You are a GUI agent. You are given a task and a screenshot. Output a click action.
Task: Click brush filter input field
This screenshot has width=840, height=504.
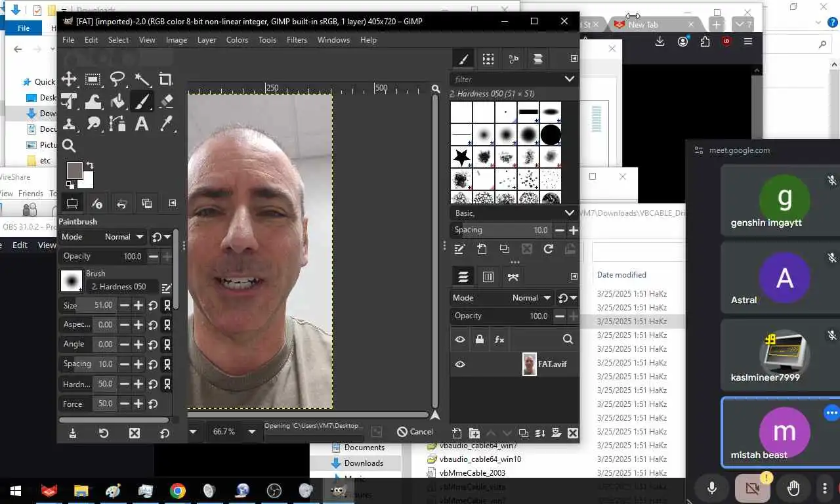pyautogui.click(x=505, y=79)
